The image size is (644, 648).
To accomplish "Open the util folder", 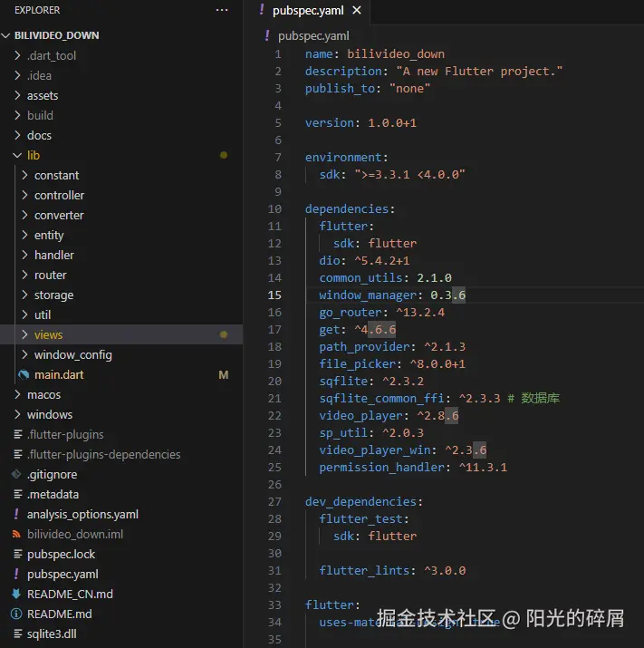I will coord(43,314).
